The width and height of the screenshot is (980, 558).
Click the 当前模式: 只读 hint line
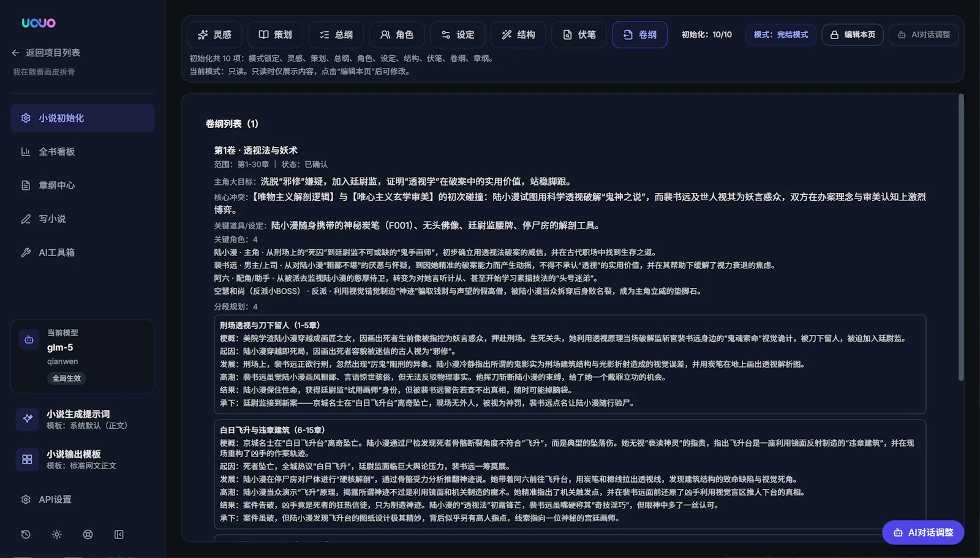point(300,72)
